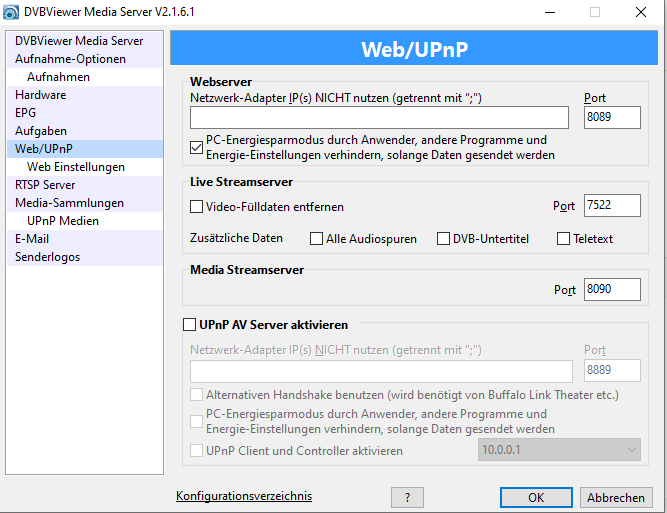Select the Web/UPnP sidebar entry
This screenshot has height=513, width=667.
85,149
